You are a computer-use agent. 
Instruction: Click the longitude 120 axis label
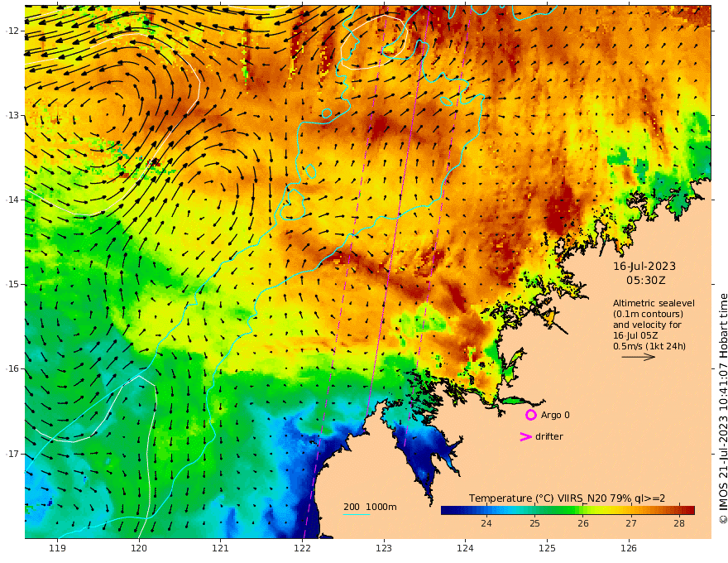[139, 549]
